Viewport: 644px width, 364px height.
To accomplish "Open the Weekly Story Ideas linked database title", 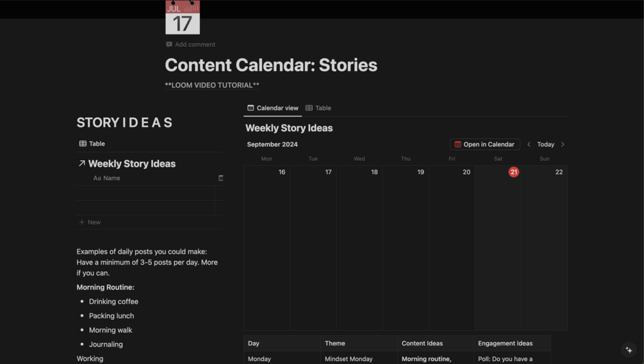I will (x=132, y=163).
